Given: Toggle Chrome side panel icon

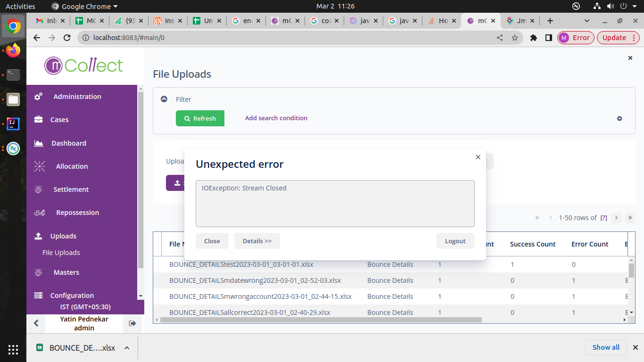Looking at the screenshot, I should click(x=549, y=38).
